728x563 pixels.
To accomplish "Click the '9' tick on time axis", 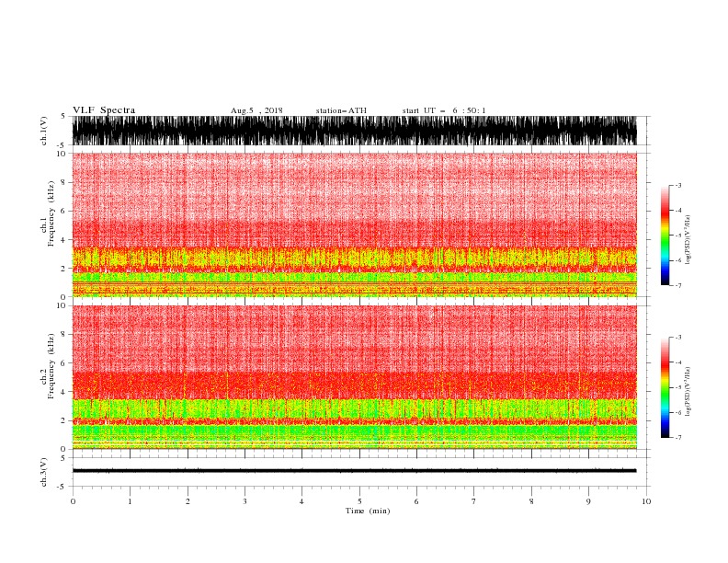I will tap(588, 501).
